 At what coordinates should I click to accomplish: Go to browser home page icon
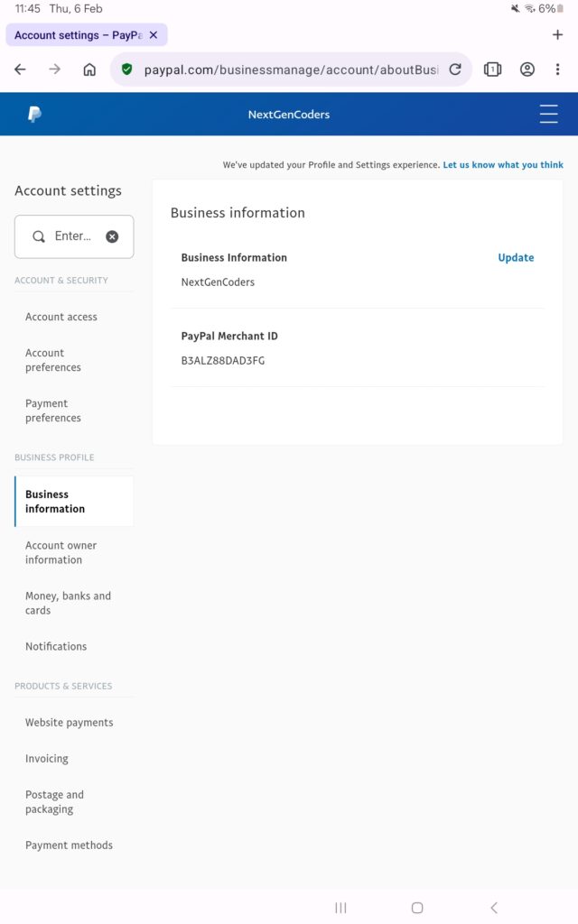pyautogui.click(x=89, y=69)
